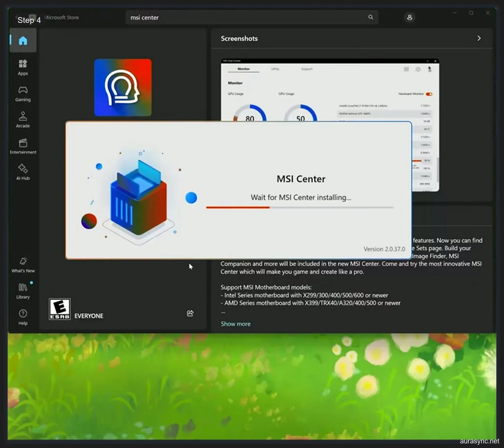This screenshot has height=448, width=504.
Task: Open your account profile icon
Action: click(x=409, y=17)
